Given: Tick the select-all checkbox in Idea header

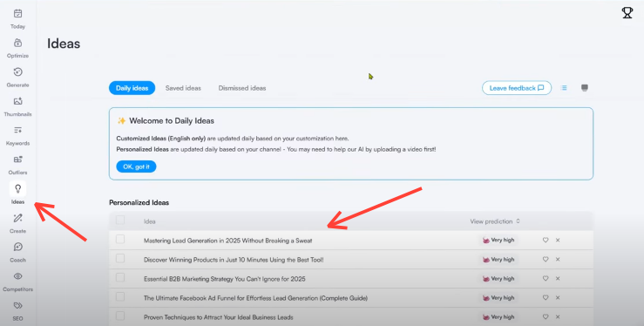Looking at the screenshot, I should point(120,220).
